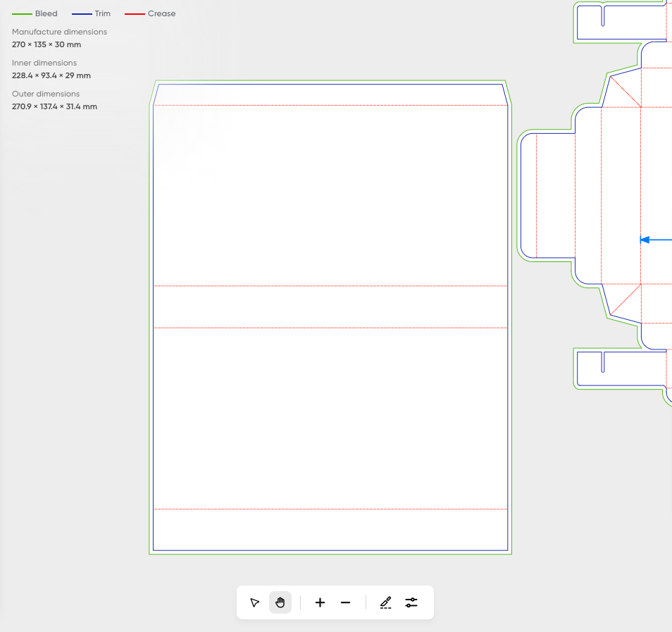Click the blue Trim legend line
Screen dimensions: 672x632
[x=82, y=14]
